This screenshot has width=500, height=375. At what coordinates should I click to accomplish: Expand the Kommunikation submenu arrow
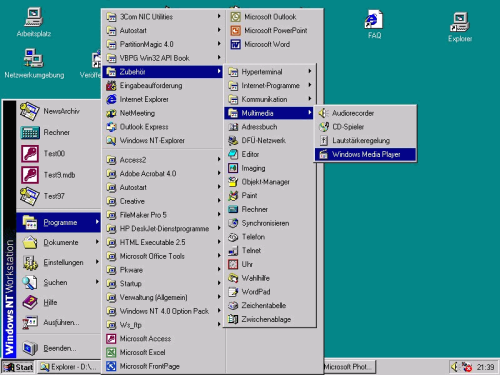click(310, 99)
